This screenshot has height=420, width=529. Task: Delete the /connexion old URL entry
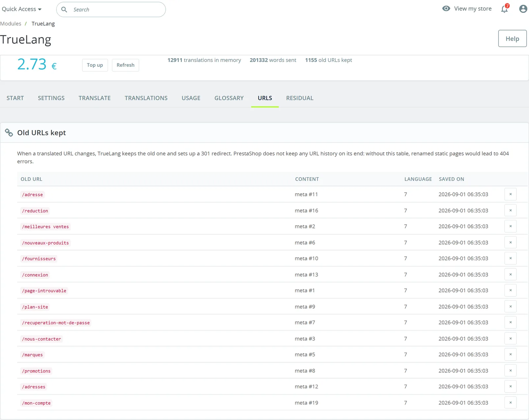(510, 275)
